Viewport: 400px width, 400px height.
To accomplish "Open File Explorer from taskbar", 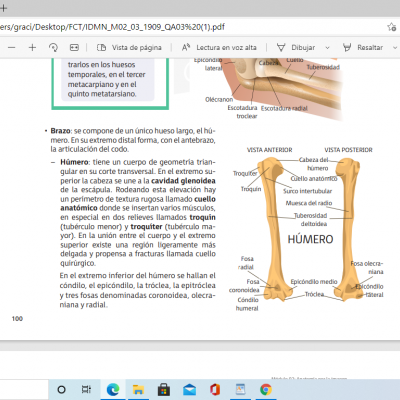I will 138,389.
